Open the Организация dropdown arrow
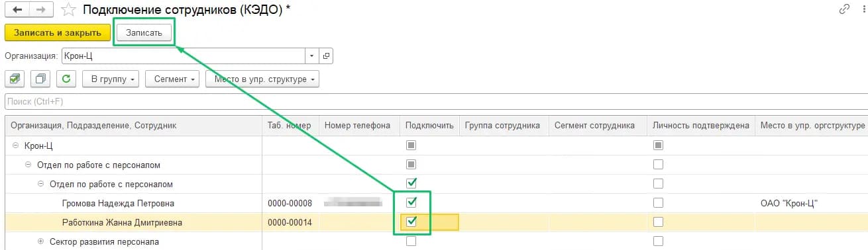 (312, 56)
